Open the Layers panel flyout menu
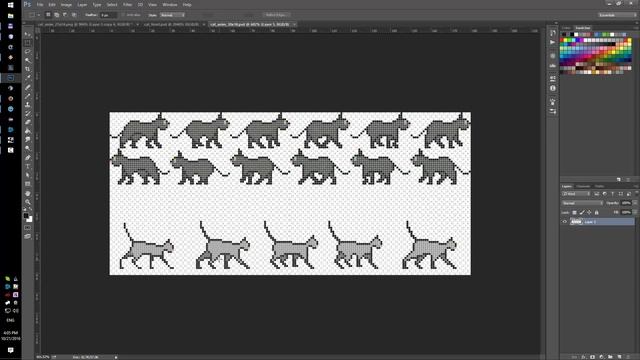The width and height of the screenshot is (640, 360). pos(636,186)
